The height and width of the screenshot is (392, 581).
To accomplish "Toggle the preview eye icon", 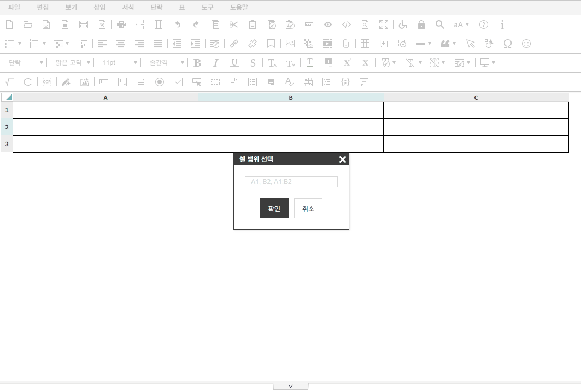I will click(x=328, y=25).
